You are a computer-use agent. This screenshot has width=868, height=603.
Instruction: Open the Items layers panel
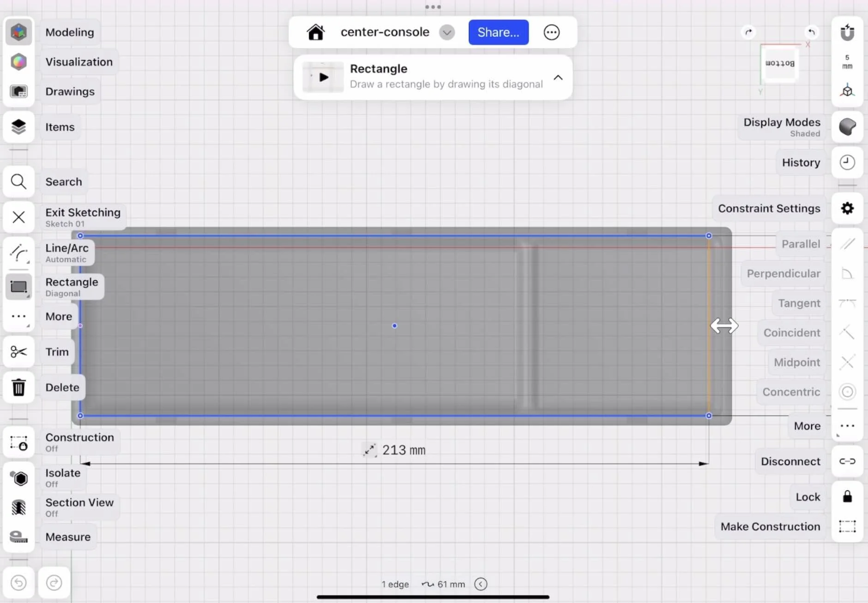click(18, 127)
